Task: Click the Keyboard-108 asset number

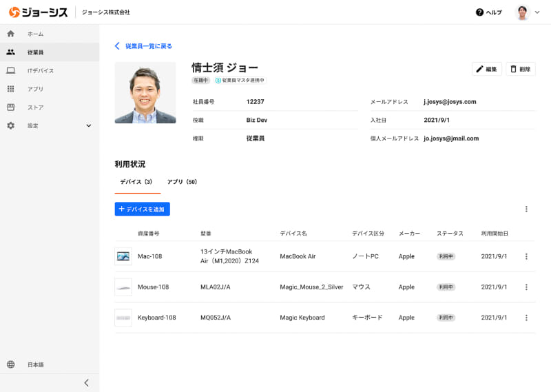Action: pyautogui.click(x=157, y=318)
